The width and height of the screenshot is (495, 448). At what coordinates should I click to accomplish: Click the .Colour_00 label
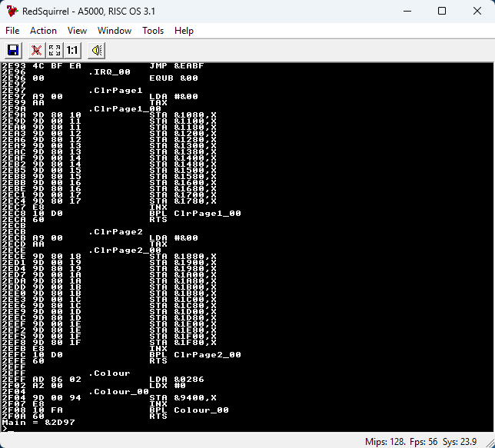coord(118,392)
